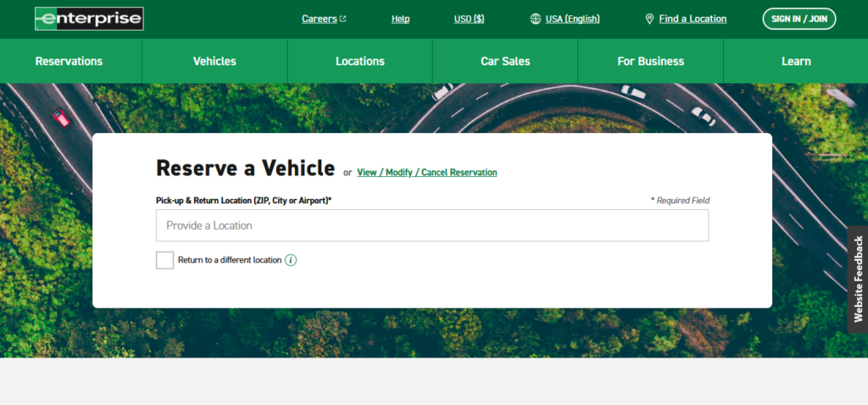Click the Find a Location link

(693, 19)
